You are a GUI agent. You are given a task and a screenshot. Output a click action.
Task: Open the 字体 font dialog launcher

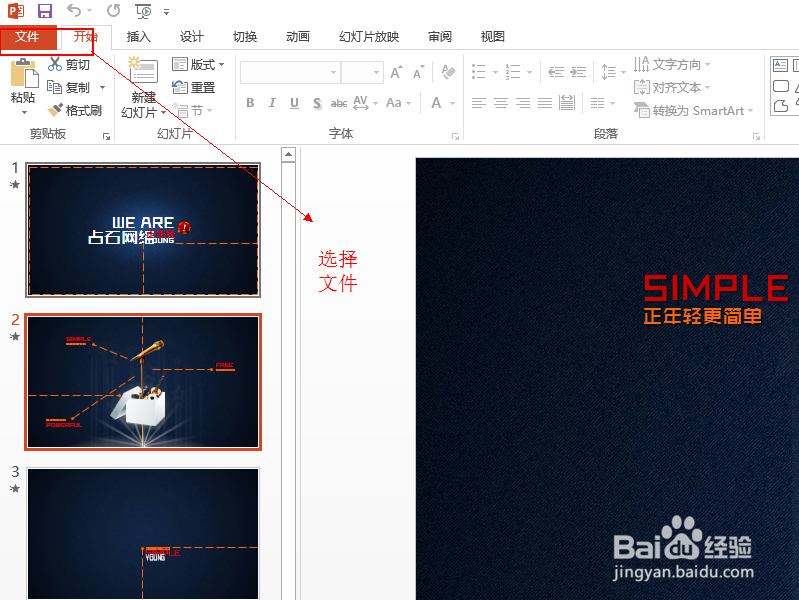455,136
